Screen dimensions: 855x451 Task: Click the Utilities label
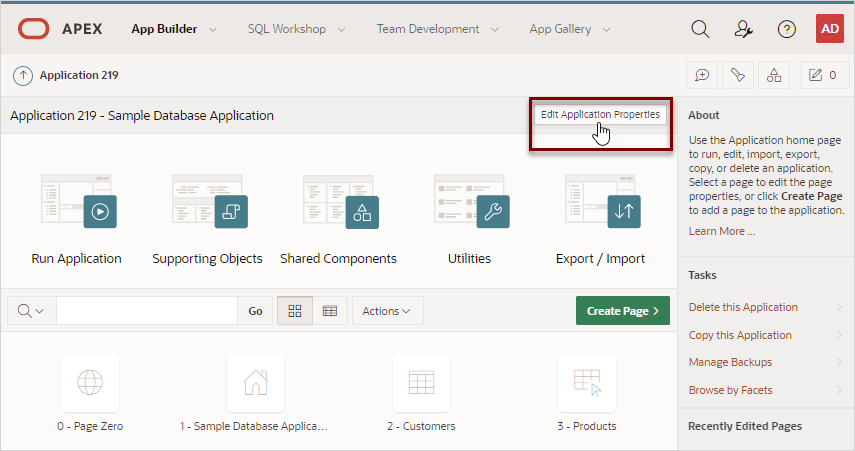[x=469, y=258]
